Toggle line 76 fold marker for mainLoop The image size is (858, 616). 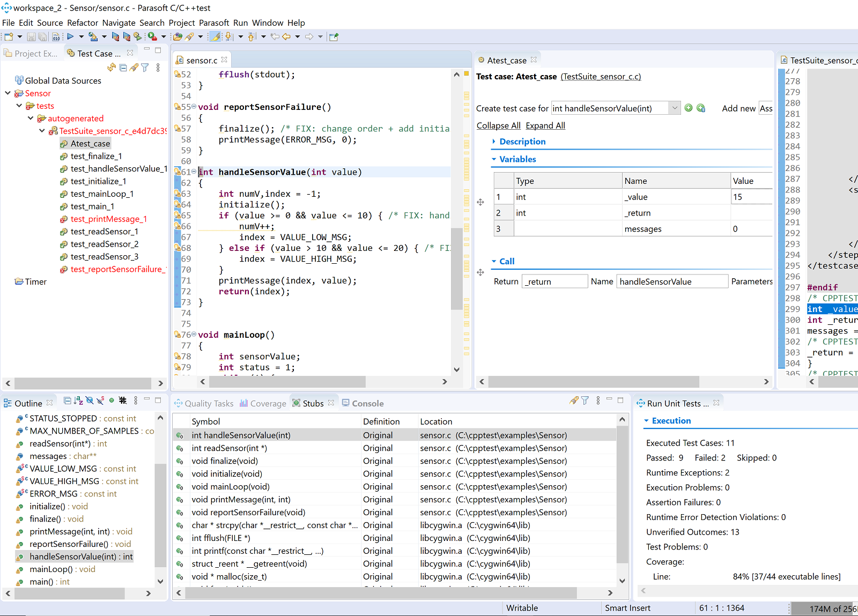click(x=194, y=335)
